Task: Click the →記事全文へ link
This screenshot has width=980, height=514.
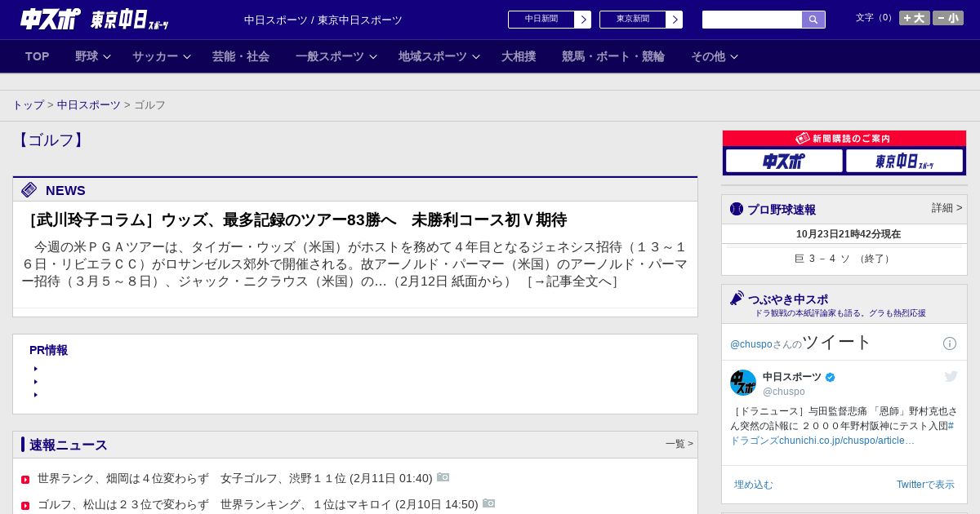Action: pyautogui.click(x=572, y=281)
